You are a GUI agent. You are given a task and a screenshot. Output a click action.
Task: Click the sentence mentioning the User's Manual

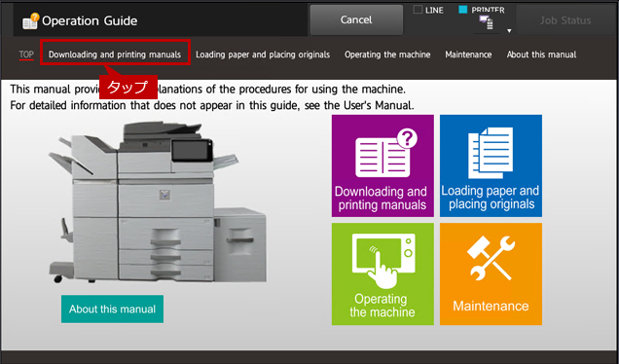(212, 105)
